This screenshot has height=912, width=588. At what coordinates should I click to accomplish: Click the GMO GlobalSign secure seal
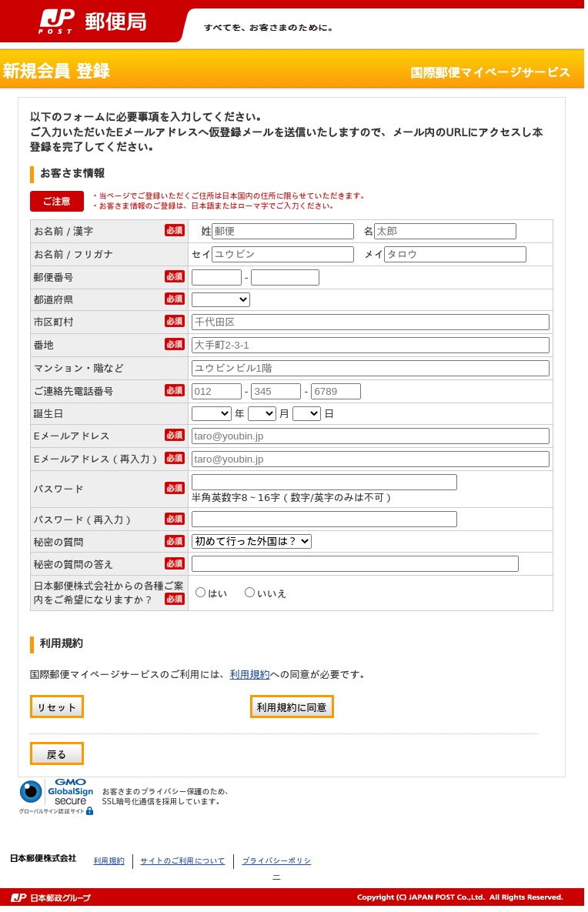click(57, 796)
